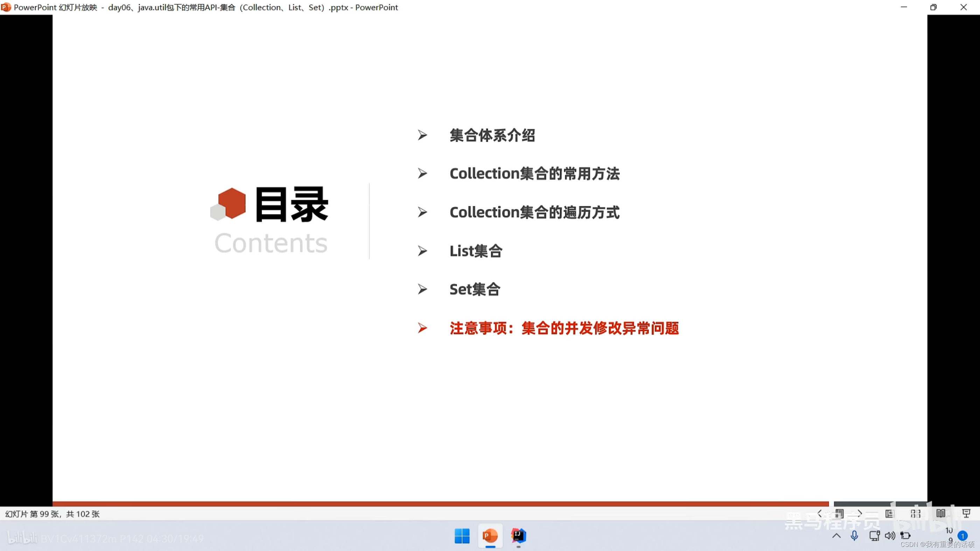This screenshot has height=551, width=980.
Task: Select the 'List集合' contents entry
Action: pos(476,251)
